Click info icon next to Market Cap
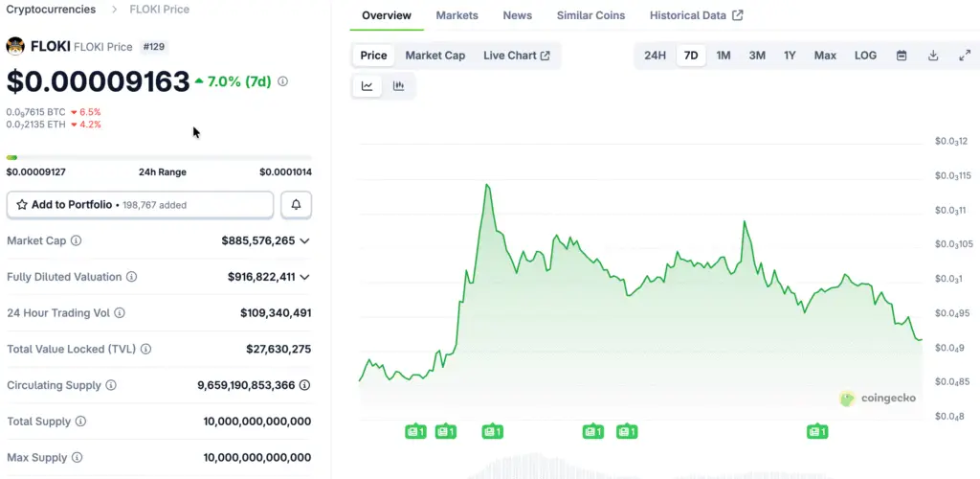980x479 pixels. pyautogui.click(x=76, y=241)
